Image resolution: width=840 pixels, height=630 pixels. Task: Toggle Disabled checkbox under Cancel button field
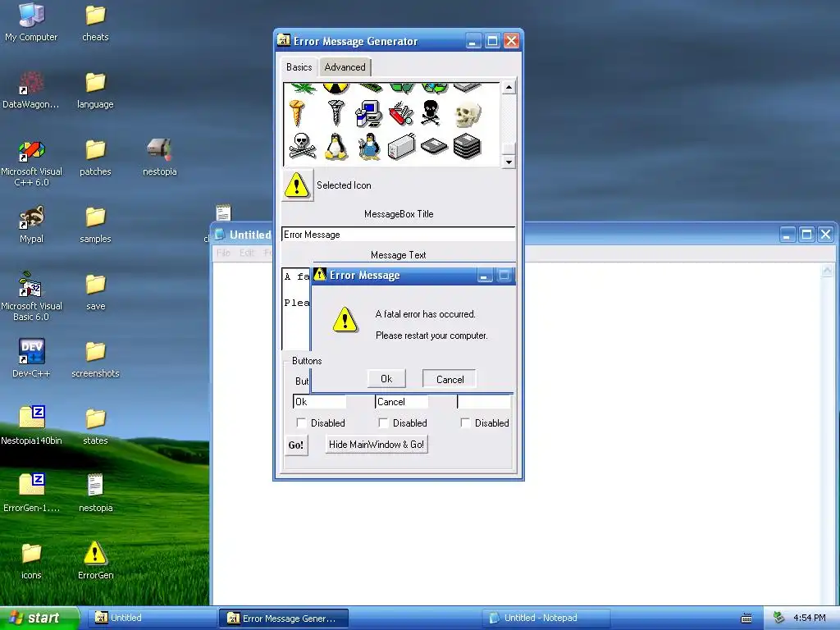(383, 423)
